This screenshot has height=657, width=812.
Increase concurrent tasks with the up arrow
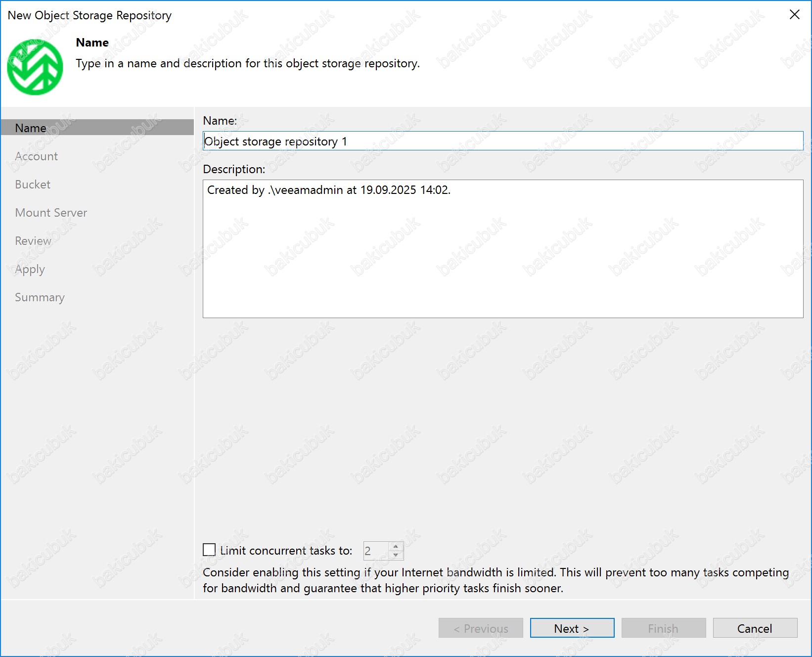[x=396, y=547]
